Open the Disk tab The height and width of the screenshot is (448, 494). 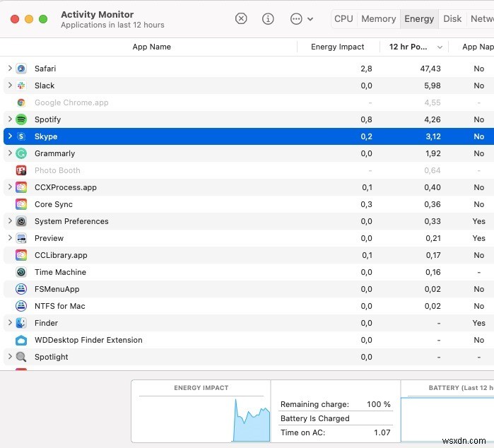[x=452, y=18]
